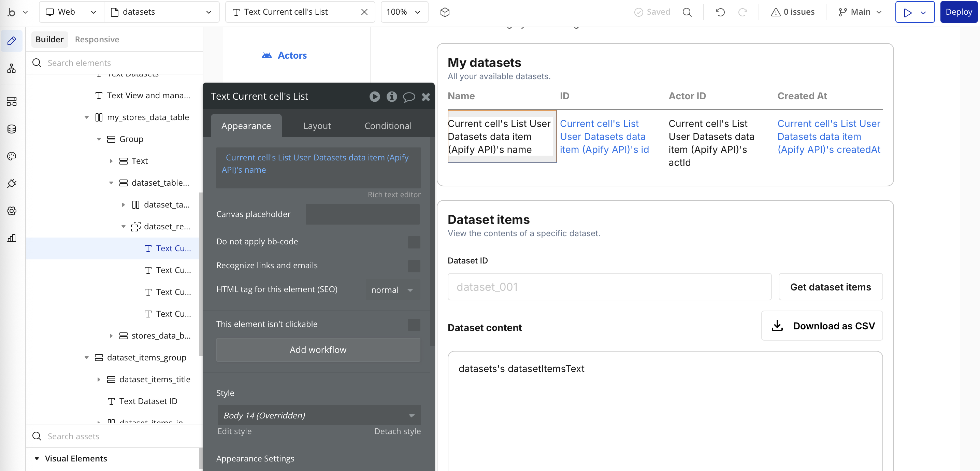Image resolution: width=980 pixels, height=471 pixels.
Task: Open the Logs chart icon in sidebar
Action: point(12,238)
